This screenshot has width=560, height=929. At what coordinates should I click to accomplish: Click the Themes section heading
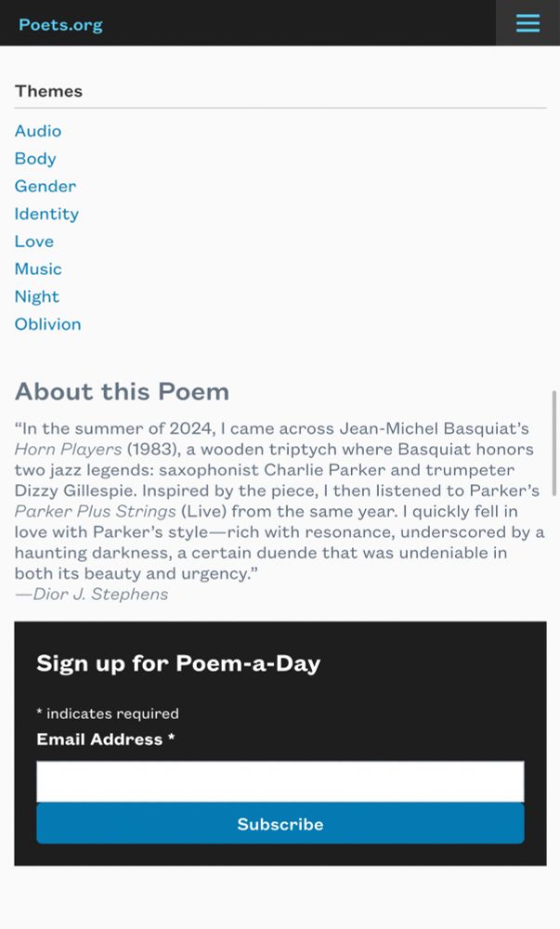tap(48, 91)
